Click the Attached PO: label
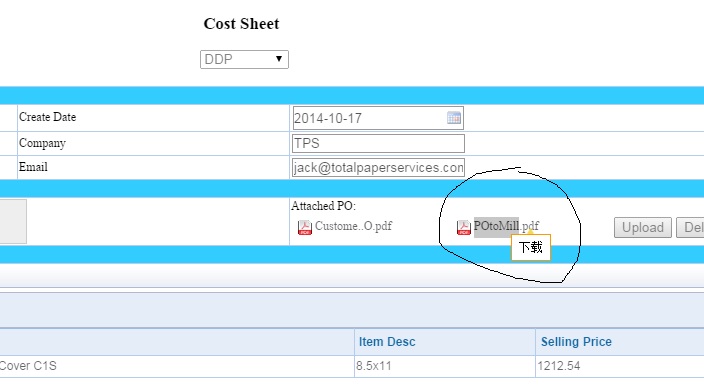The width and height of the screenshot is (704, 385). tap(323, 206)
